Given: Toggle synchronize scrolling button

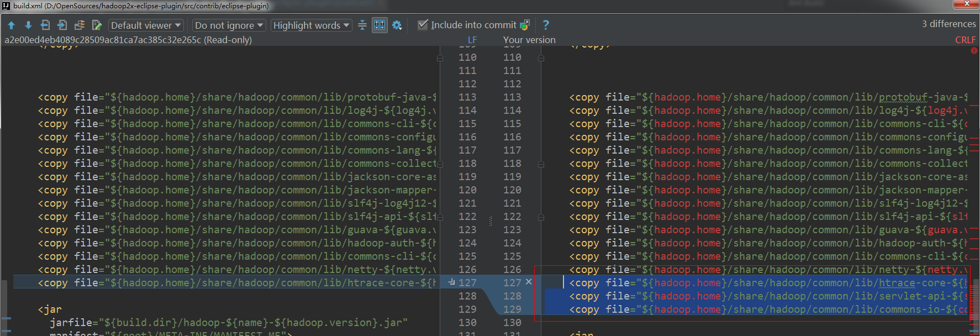Looking at the screenshot, I should coord(380,25).
